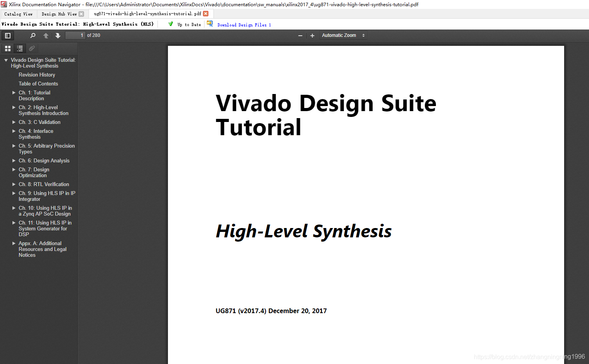Jump to Ch. 4: Interface Synthesis

[36, 134]
